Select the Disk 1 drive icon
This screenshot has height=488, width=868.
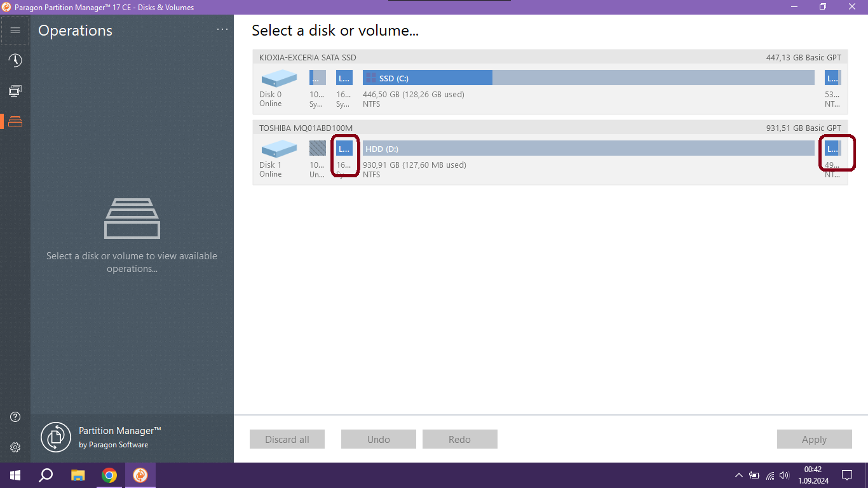click(279, 149)
